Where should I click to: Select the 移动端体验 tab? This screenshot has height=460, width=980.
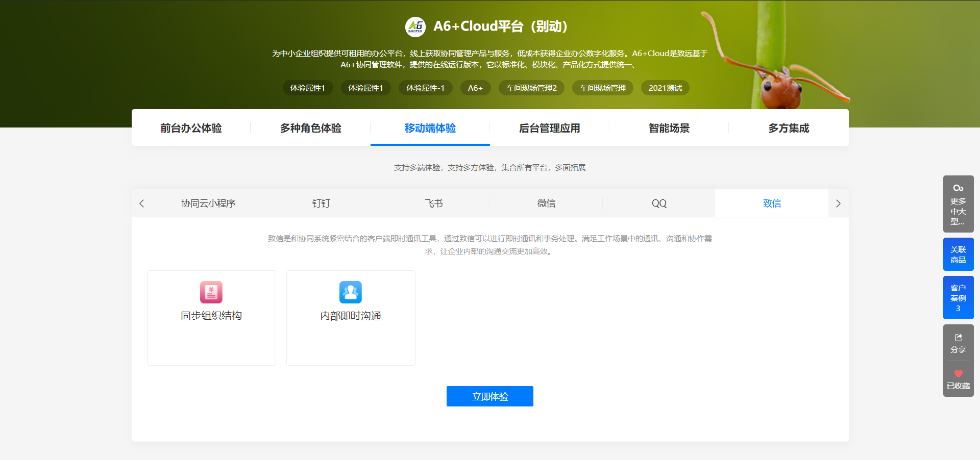pyautogui.click(x=430, y=128)
